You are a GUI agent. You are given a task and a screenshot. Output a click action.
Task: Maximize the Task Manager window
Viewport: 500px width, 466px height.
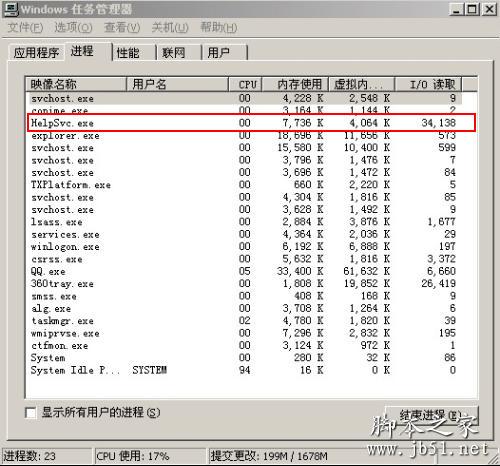click(472, 9)
